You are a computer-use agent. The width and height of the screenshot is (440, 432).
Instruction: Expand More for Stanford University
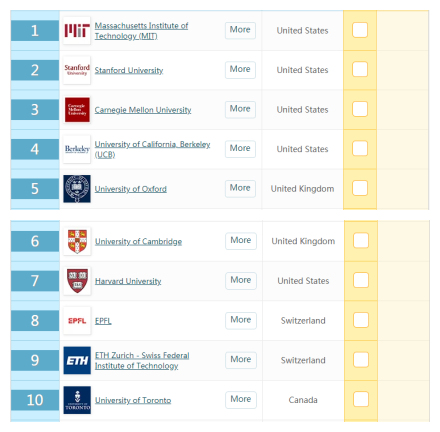(x=240, y=70)
